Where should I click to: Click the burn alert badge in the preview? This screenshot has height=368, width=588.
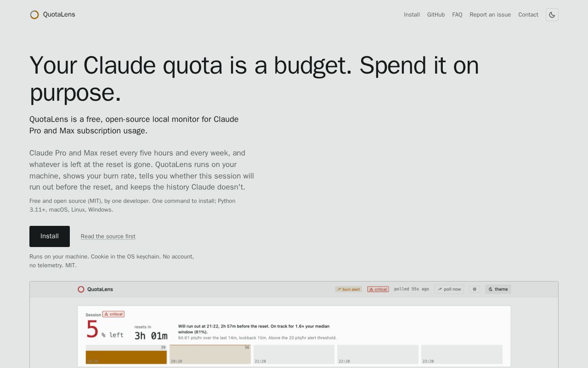tap(349, 289)
